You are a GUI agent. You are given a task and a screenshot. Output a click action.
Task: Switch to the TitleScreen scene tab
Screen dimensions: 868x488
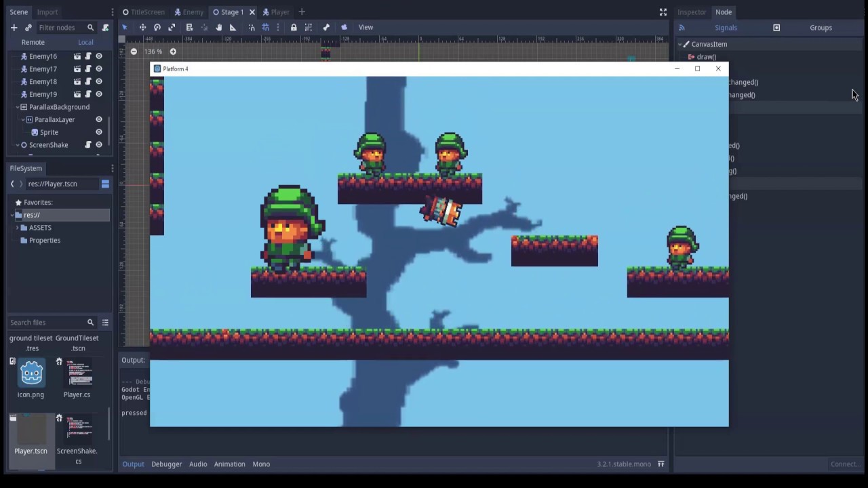coord(143,12)
